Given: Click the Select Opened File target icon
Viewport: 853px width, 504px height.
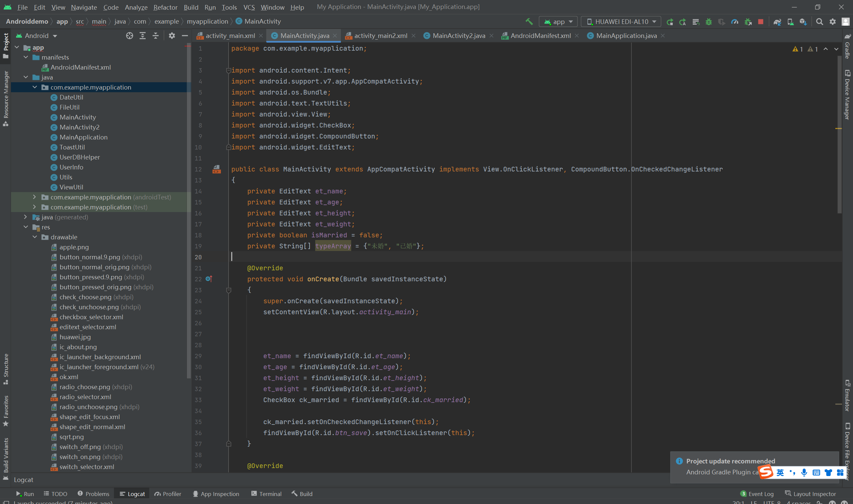Looking at the screenshot, I should pyautogui.click(x=130, y=36).
